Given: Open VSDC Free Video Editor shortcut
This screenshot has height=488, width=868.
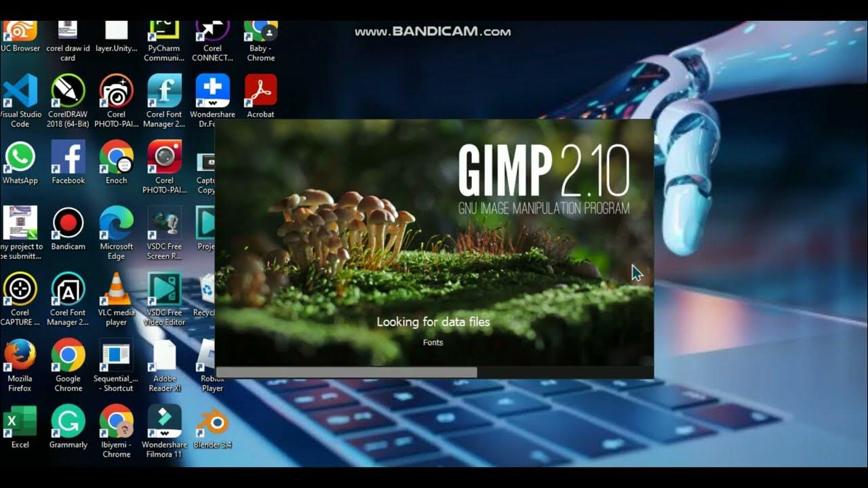Looking at the screenshot, I should tap(164, 299).
